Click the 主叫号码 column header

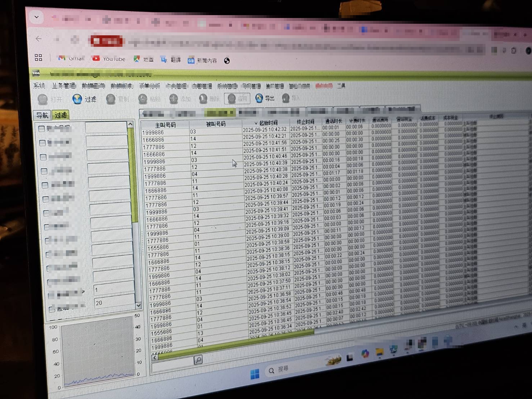click(165, 125)
